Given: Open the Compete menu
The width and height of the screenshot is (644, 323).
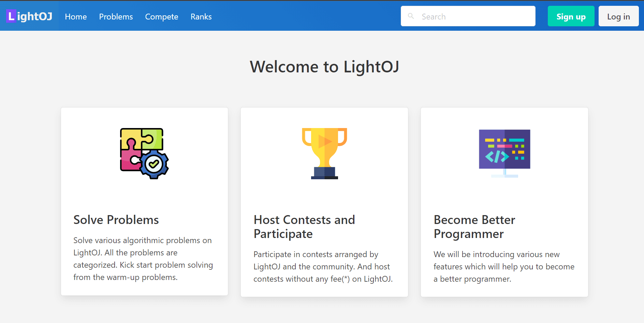Looking at the screenshot, I should (162, 16).
